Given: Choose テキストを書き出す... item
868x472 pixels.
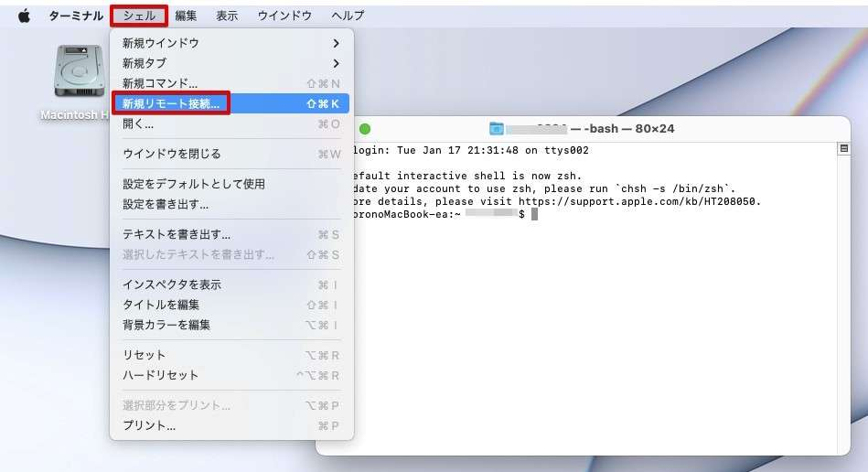Looking at the screenshot, I should click(231, 234).
